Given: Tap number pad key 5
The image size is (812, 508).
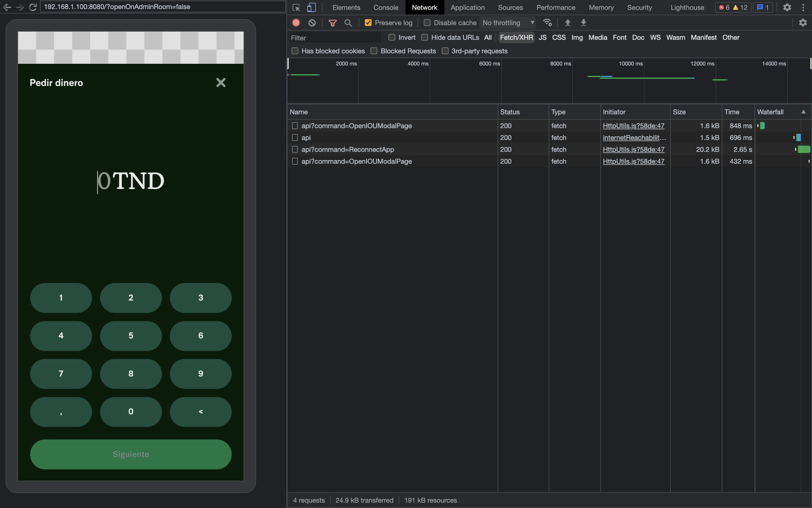Looking at the screenshot, I should 131,336.
